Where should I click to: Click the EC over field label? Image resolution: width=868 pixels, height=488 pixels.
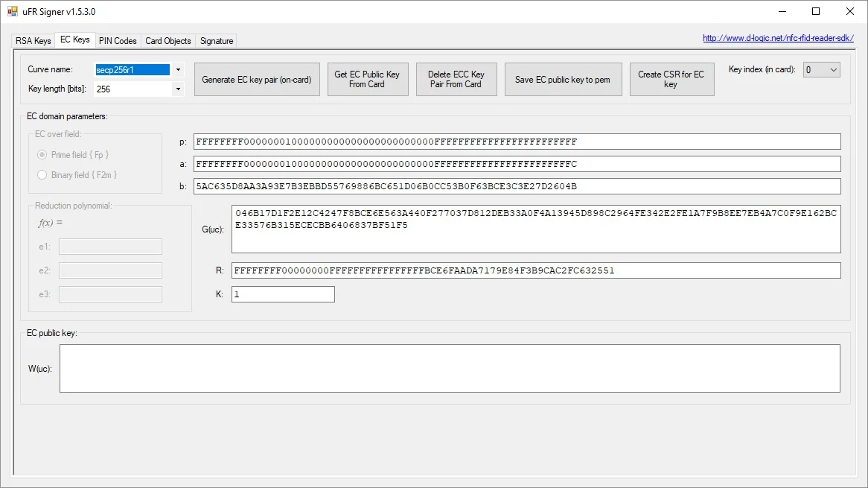pos(58,134)
